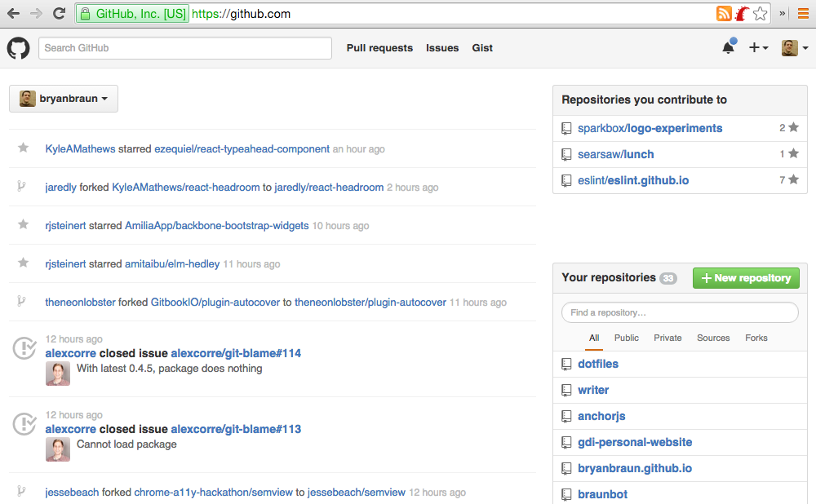The image size is (816, 504).
Task: Click the GitHub Octocat logo
Action: click(18, 48)
